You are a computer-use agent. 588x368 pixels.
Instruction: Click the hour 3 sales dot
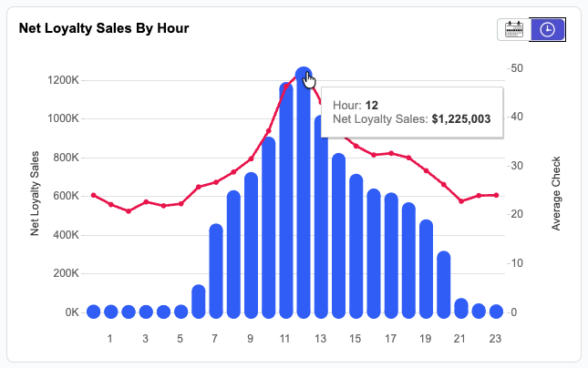pyautogui.click(x=146, y=312)
